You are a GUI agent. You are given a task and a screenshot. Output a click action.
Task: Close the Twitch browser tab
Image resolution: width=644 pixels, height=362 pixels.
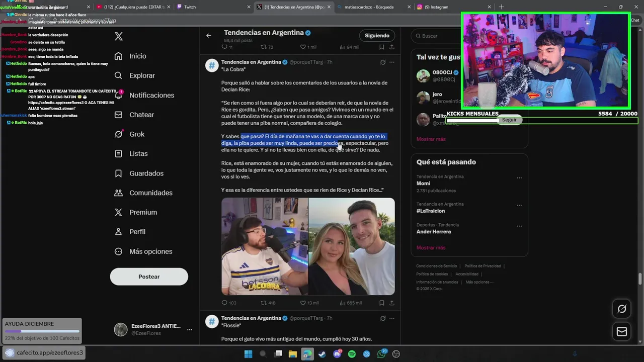point(249,7)
